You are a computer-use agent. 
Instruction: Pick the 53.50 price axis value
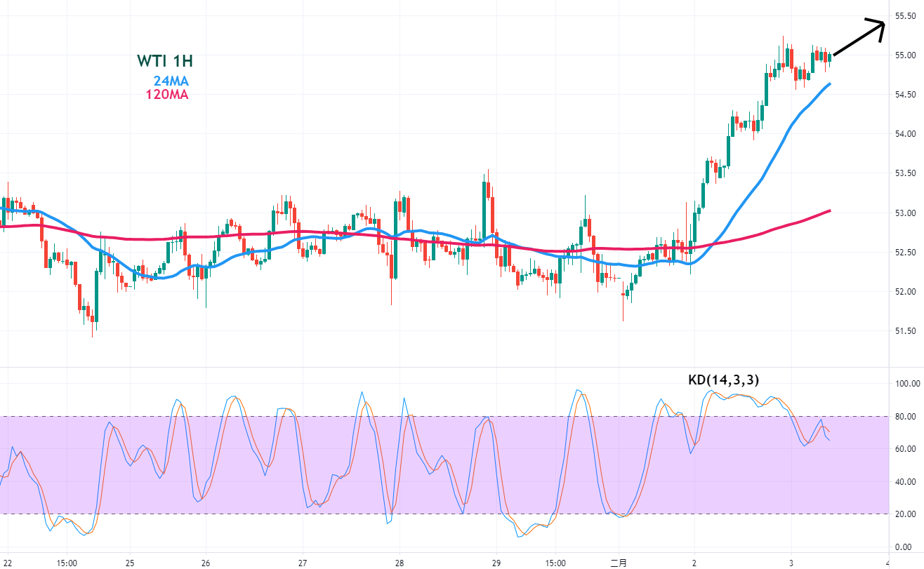[x=904, y=173]
